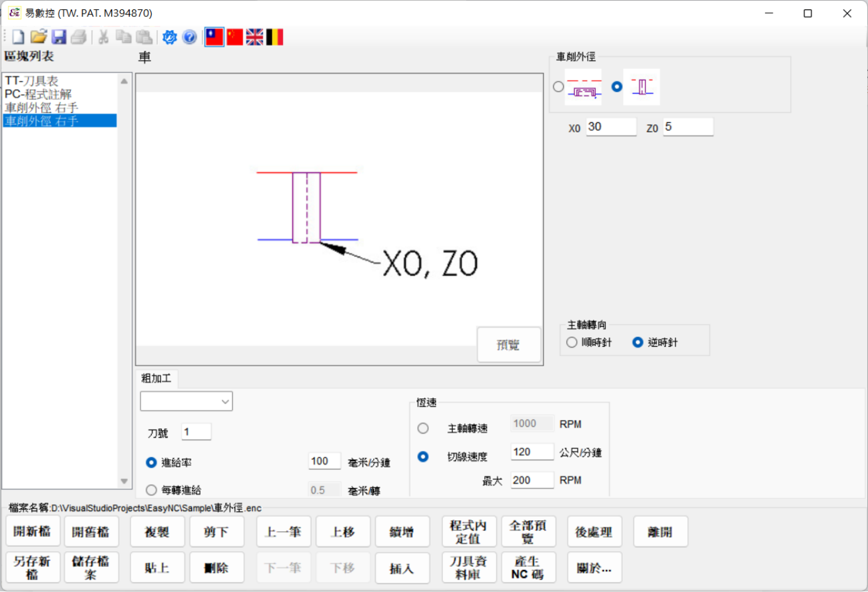Open 程式內定值 program defaults
Screen dimensions: 868x592
[x=469, y=532]
